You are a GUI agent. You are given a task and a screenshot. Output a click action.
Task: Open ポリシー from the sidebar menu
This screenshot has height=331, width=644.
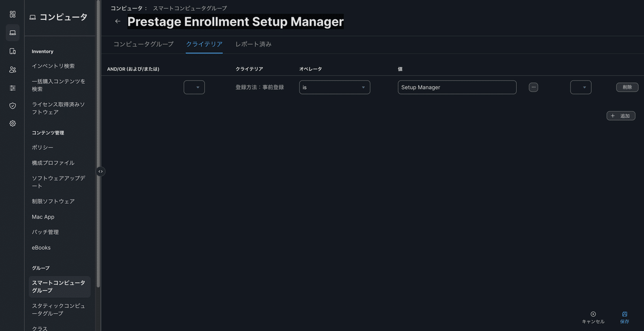tap(42, 147)
